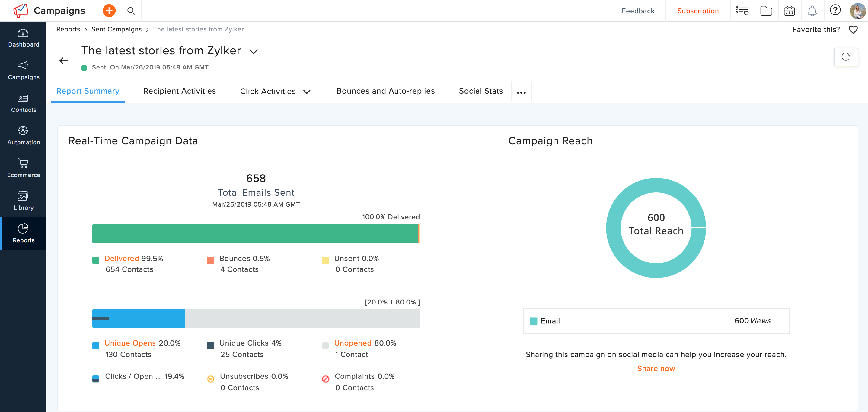Open Bounces and Auto-replies tab
The width and height of the screenshot is (868, 412).
click(385, 91)
